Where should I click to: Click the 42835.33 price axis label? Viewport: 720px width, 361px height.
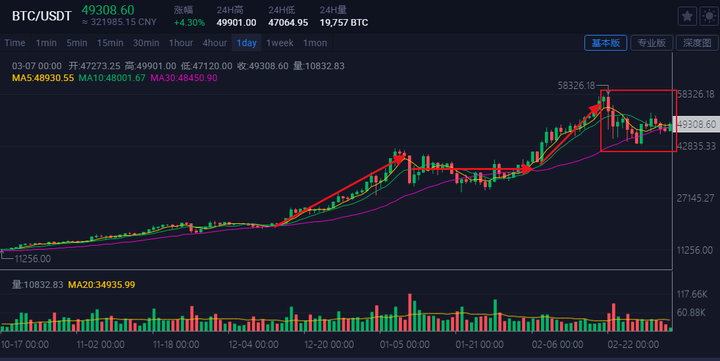696,146
